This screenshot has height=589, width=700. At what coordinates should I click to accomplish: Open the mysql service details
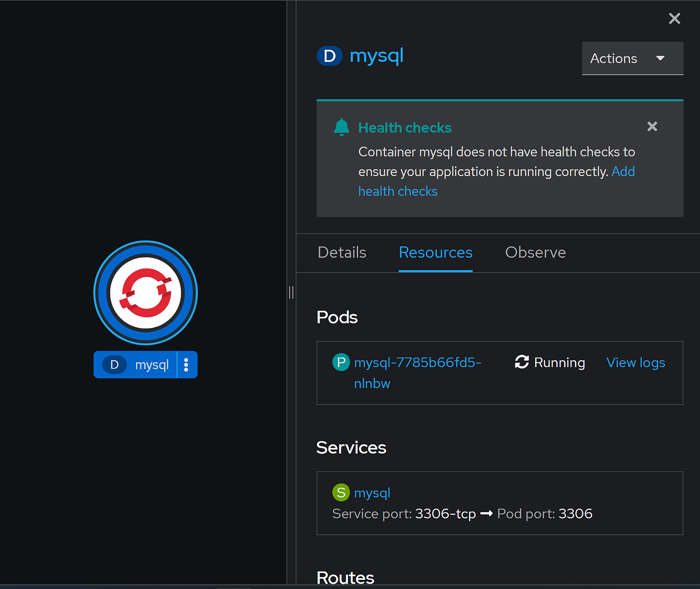pyautogui.click(x=372, y=492)
